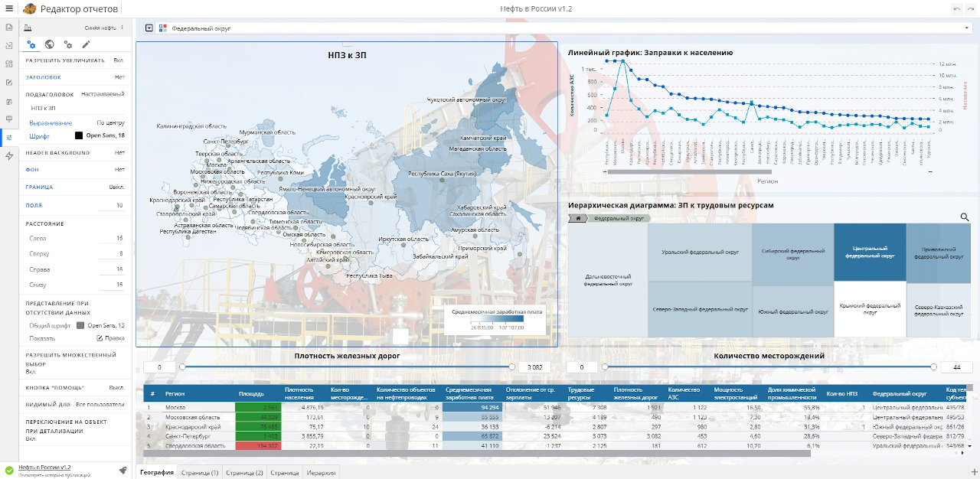This screenshot has width=980, height=479.
Task: Open the 'Нефть в России v1.2' link
Action: (x=44, y=467)
